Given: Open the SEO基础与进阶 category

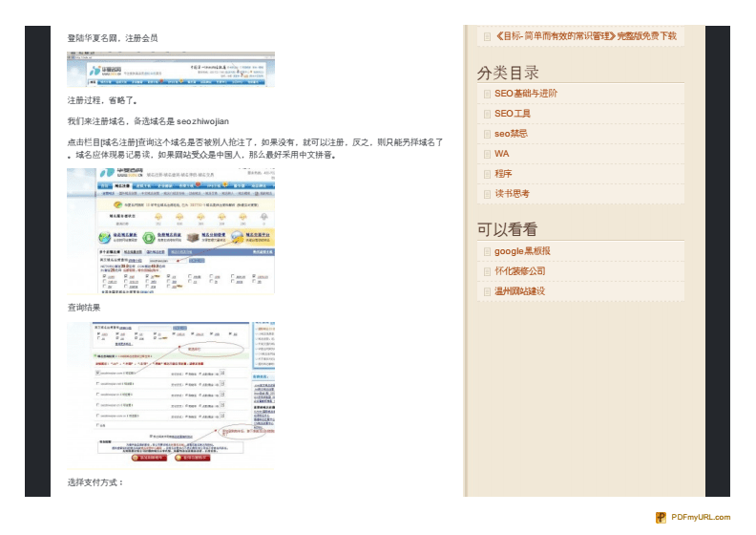Looking at the screenshot, I should [x=526, y=93].
